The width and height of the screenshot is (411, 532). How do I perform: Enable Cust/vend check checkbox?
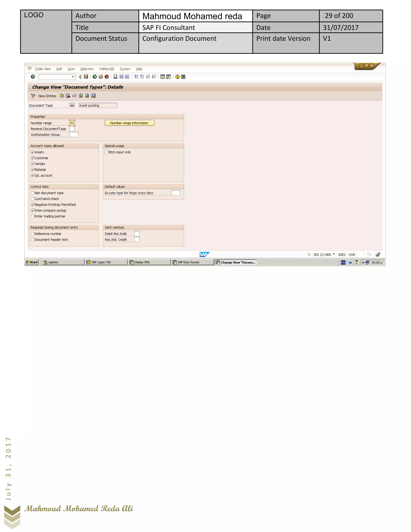coord(32,199)
